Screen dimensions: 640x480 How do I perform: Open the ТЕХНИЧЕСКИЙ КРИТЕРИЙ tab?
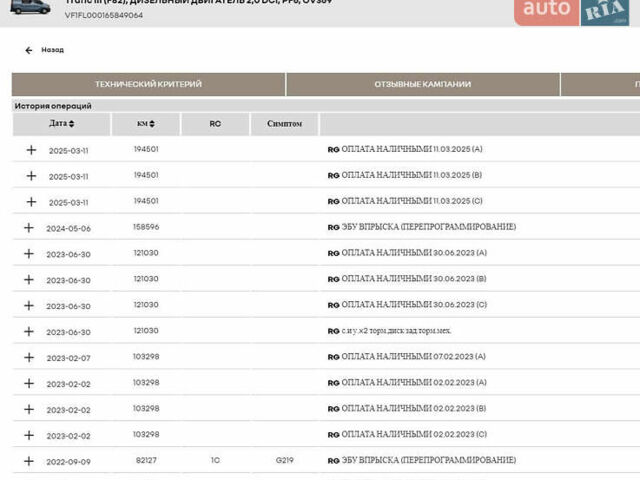point(149,84)
